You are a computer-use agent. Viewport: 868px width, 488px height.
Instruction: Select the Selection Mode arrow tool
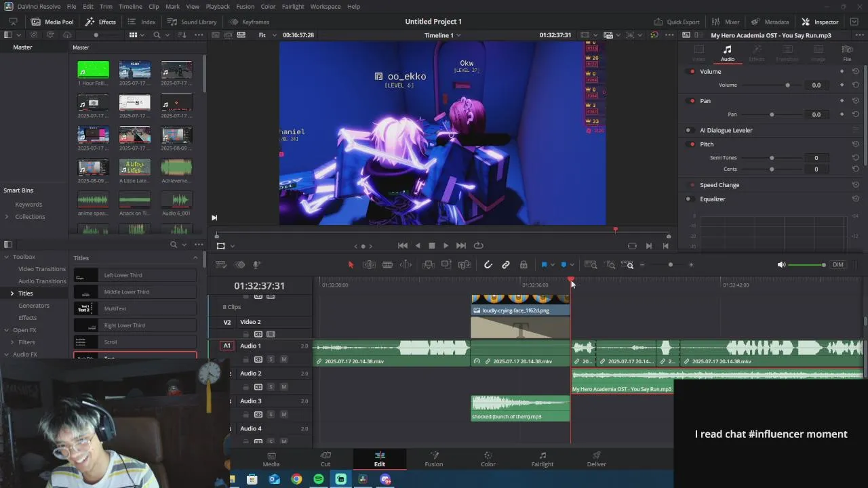tap(351, 265)
